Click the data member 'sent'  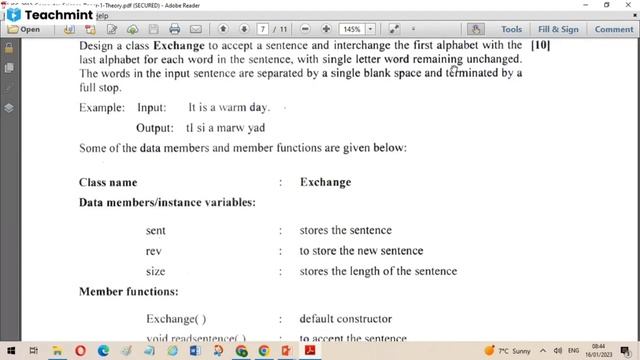[156, 231]
